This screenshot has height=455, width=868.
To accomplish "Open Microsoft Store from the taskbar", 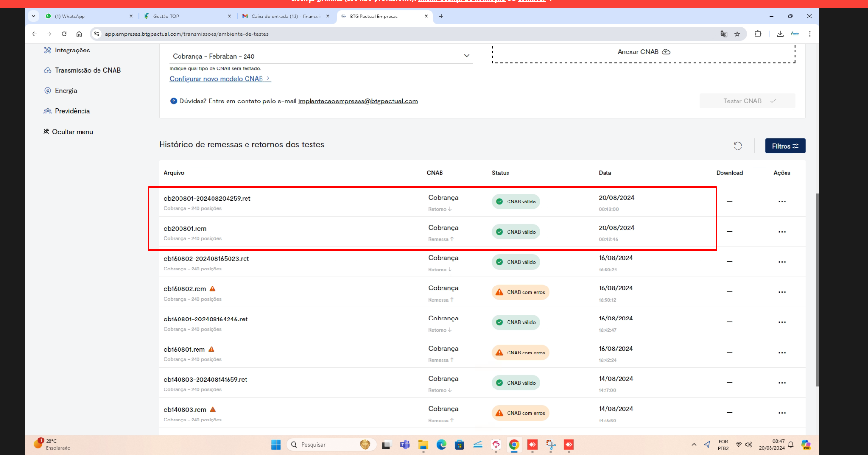I will (x=459, y=445).
